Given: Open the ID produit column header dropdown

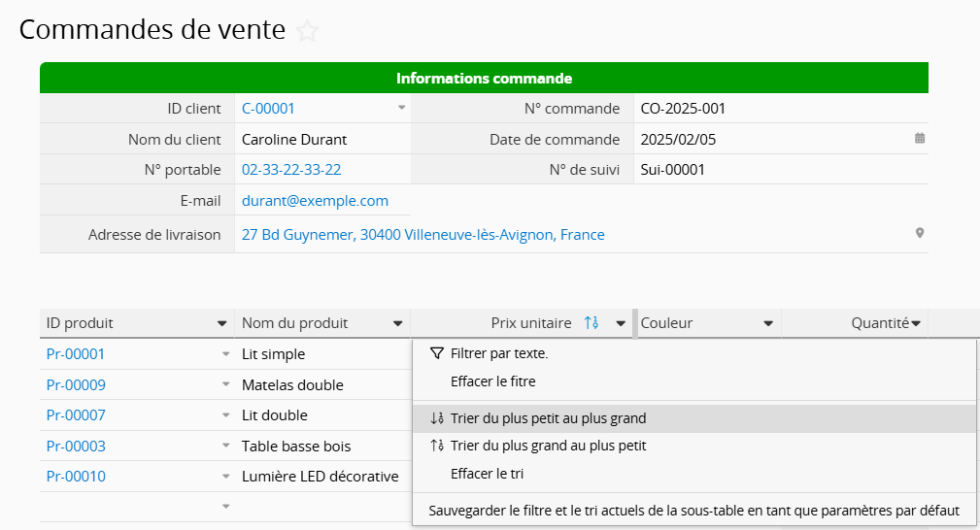Looking at the screenshot, I should click(x=221, y=323).
